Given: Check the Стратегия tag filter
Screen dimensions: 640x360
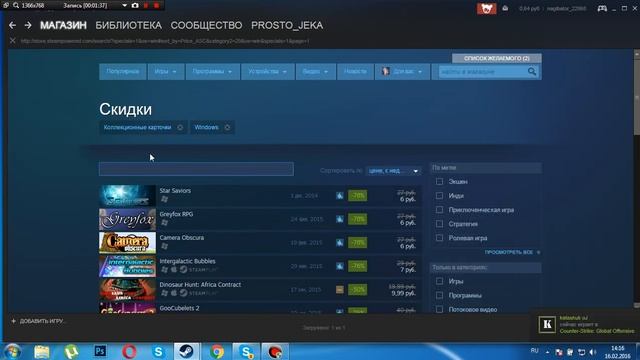Looking at the screenshot, I should 439,224.
